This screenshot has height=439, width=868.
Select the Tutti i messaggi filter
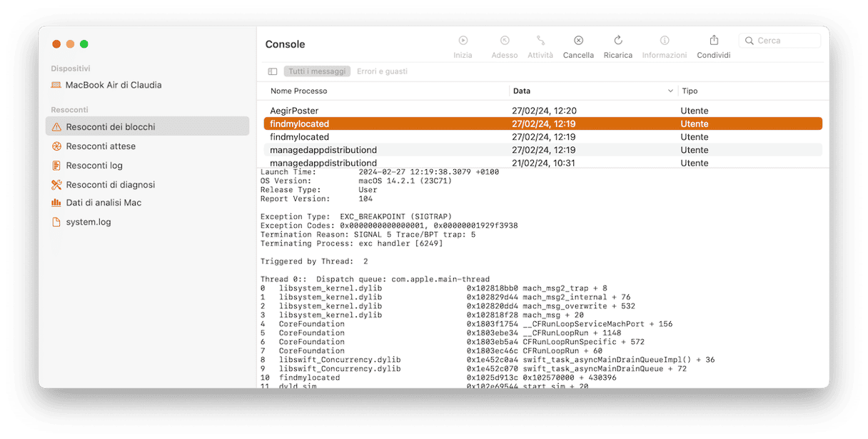[318, 71]
